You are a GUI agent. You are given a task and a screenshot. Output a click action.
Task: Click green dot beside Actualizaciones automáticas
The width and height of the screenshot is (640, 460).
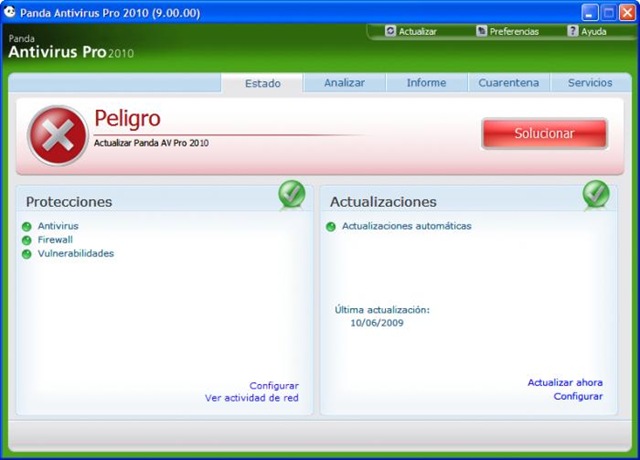pyautogui.click(x=331, y=227)
